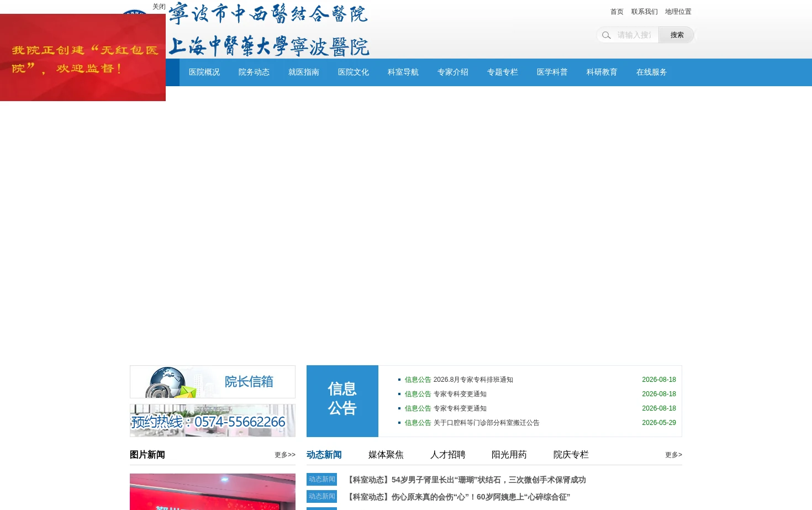Viewport: 812px width, 510px height.
Task: Click 信息公告 tag beside 2026.8月 notice
Action: tap(418, 380)
